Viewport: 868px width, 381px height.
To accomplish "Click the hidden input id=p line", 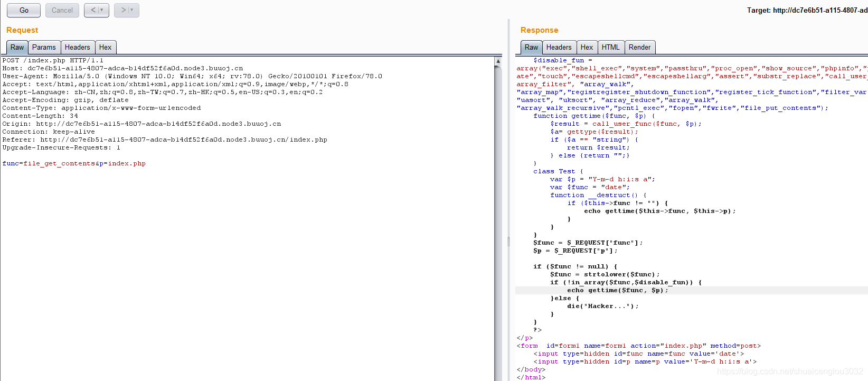I will pyautogui.click(x=645, y=361).
